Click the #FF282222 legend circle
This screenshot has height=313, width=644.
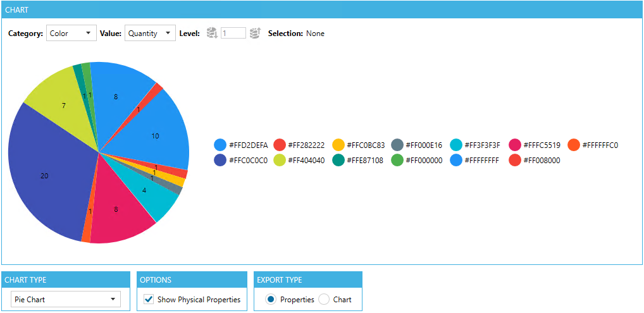click(x=280, y=145)
